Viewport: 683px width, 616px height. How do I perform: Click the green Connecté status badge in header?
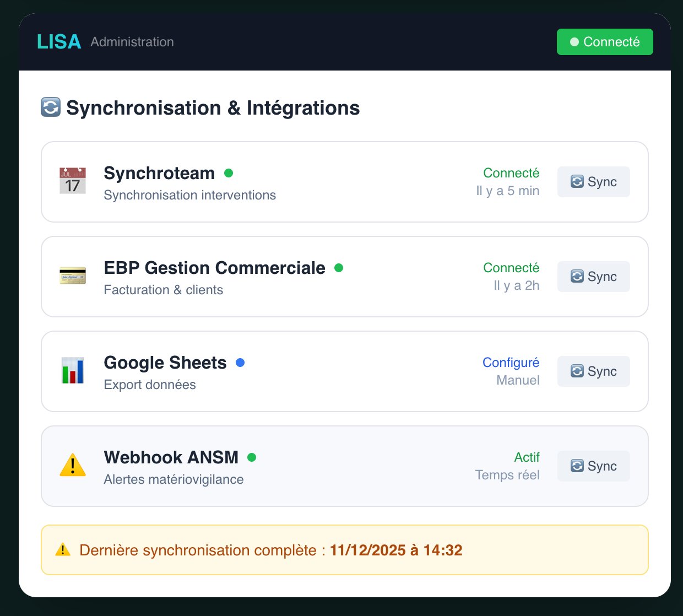point(604,42)
